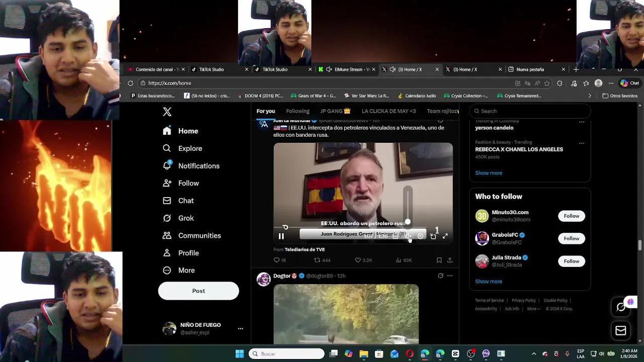Open Grok floating button
The image size is (644, 362).
(x=621, y=307)
